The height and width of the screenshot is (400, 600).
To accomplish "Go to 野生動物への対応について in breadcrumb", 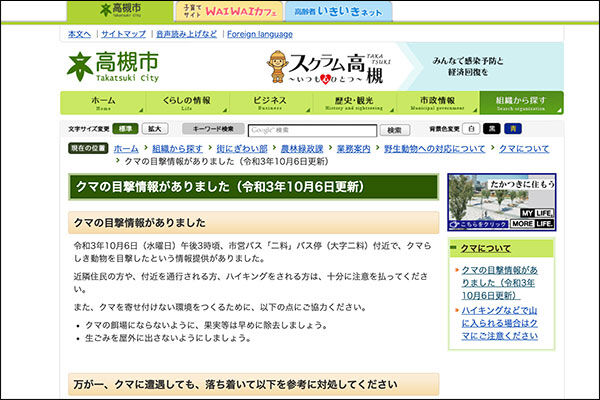I will pos(434,149).
